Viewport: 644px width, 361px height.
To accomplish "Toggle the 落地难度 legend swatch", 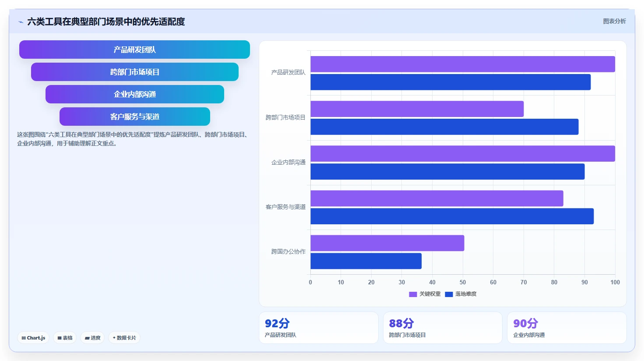I will point(449,294).
